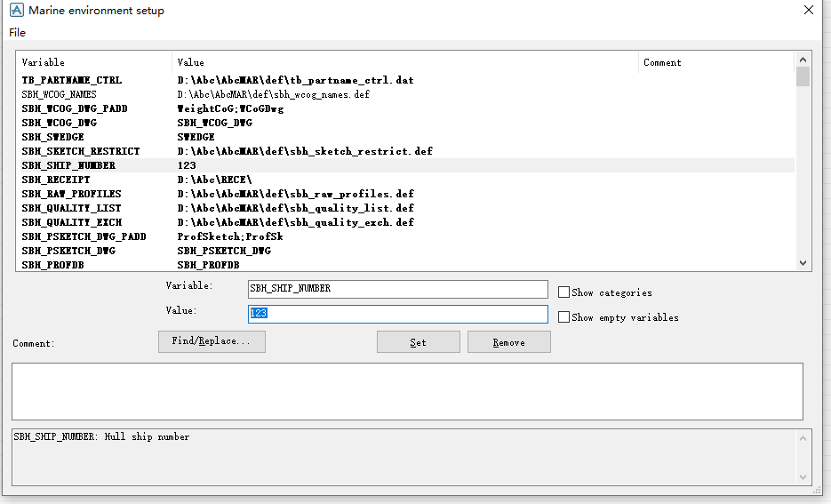Close the Marine environment setup window

click(x=808, y=11)
